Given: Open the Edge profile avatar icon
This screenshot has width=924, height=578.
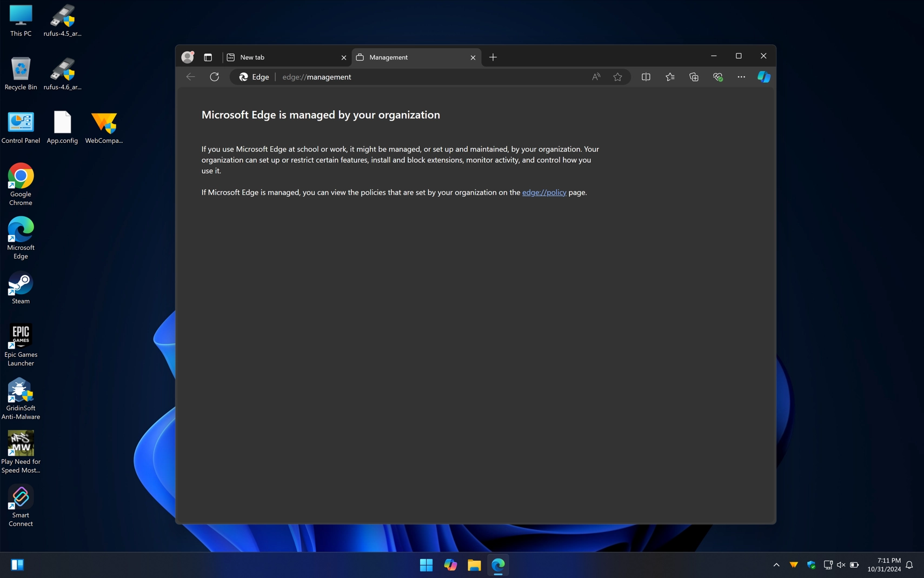Looking at the screenshot, I should click(x=187, y=57).
